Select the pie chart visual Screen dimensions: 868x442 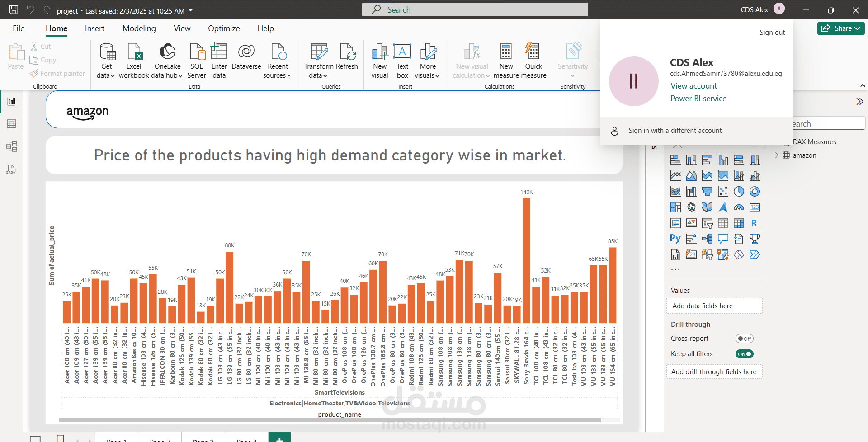point(739,192)
